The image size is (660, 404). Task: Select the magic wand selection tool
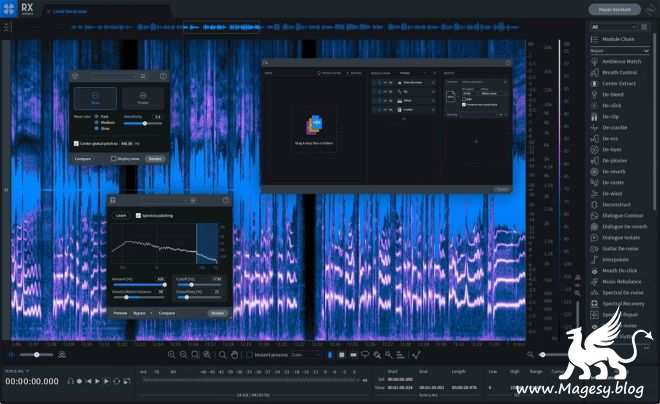tap(388, 355)
